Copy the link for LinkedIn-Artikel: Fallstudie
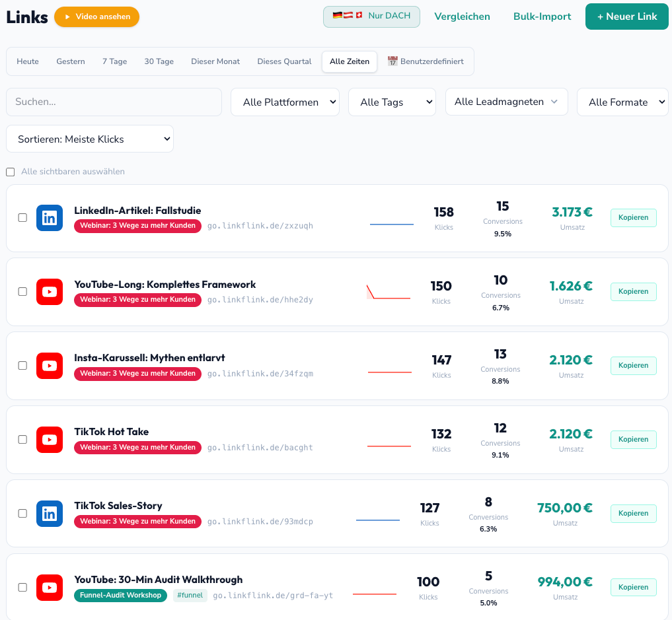The width and height of the screenshot is (672, 620). tap(634, 217)
